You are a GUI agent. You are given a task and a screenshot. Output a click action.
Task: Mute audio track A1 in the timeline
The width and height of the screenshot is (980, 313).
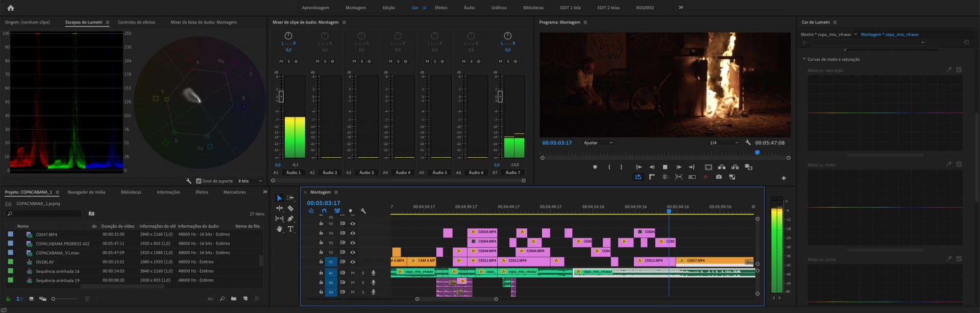(352, 273)
